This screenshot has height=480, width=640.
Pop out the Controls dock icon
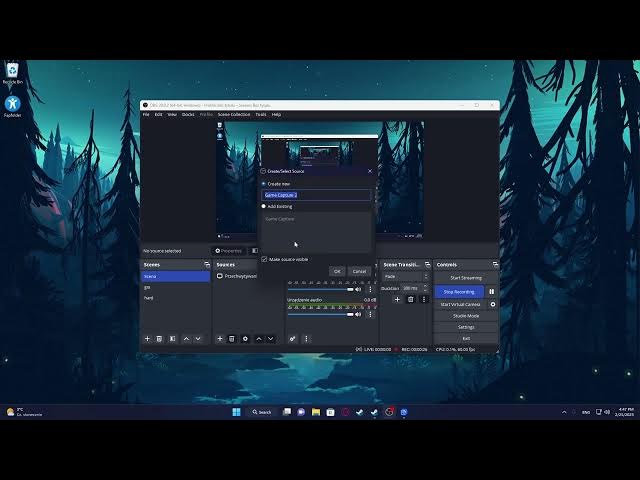[495, 264]
